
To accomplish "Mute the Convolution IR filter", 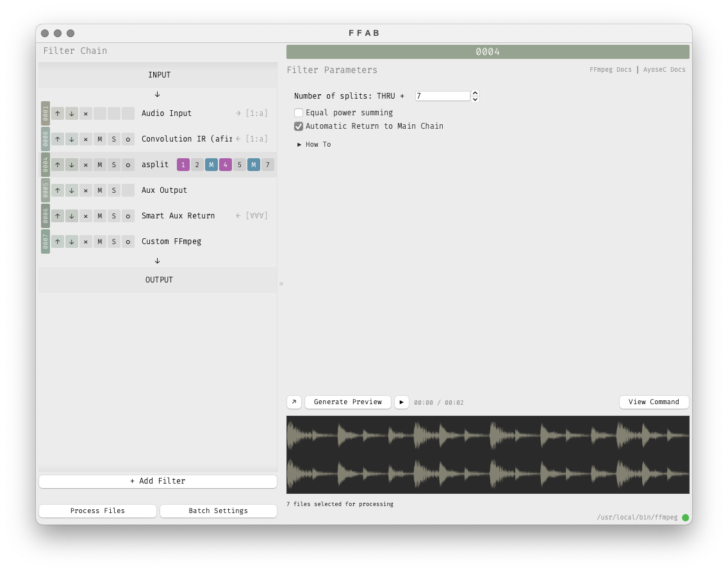I will (x=100, y=139).
